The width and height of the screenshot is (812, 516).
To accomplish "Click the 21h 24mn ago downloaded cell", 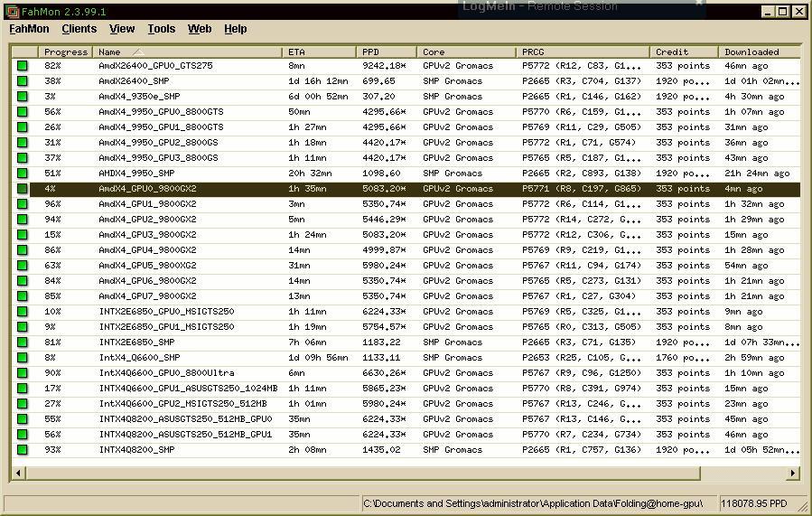I will click(757, 173).
